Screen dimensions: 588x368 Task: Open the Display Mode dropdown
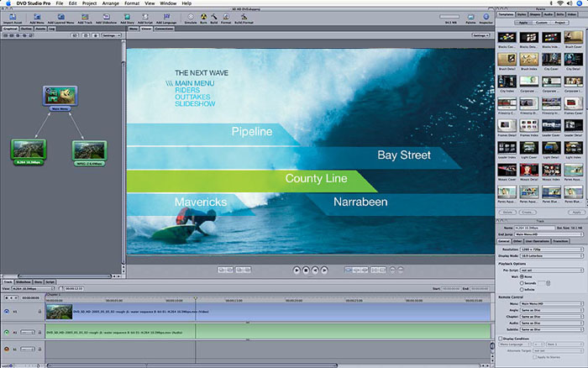(x=552, y=255)
